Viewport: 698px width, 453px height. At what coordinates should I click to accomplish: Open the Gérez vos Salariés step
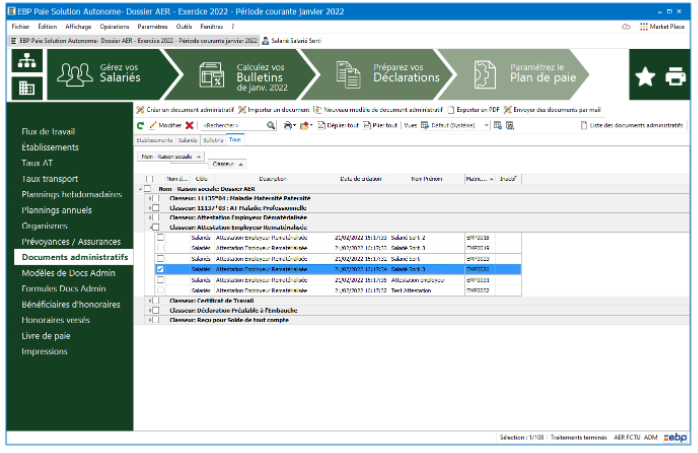click(107, 74)
